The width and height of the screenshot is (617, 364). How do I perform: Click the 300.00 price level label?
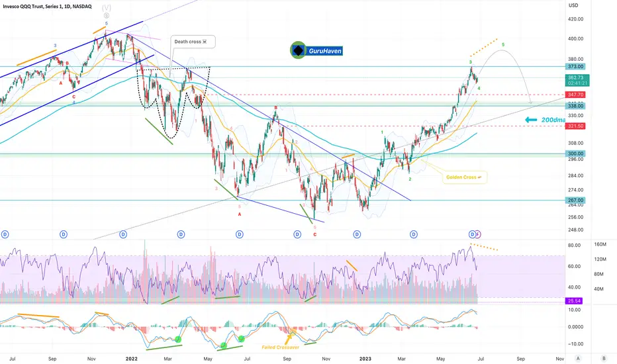tap(576, 154)
